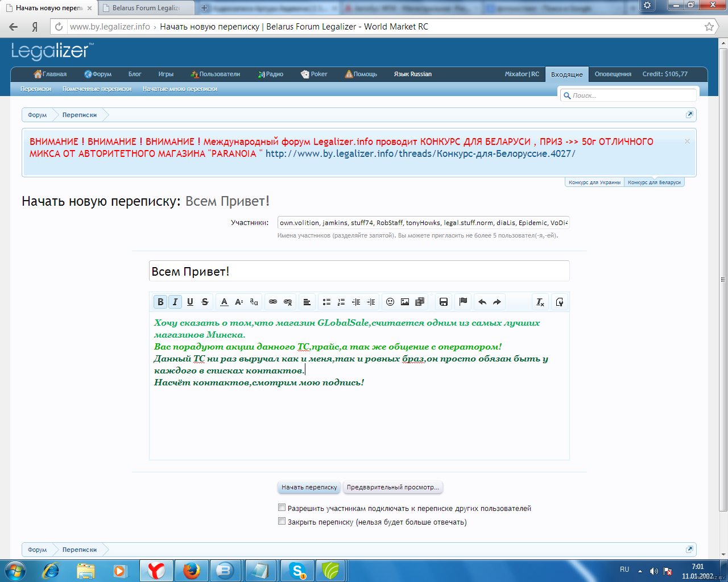Open the Windows Start menu

(15, 570)
